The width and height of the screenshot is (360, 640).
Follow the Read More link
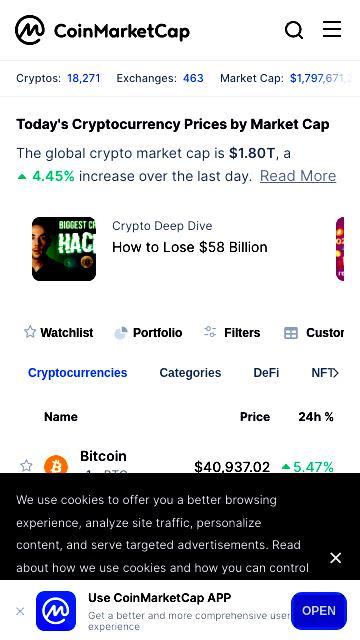(x=298, y=176)
